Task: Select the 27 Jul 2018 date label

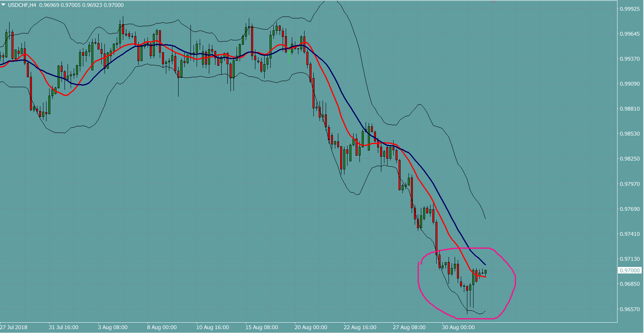Action: 14,327
